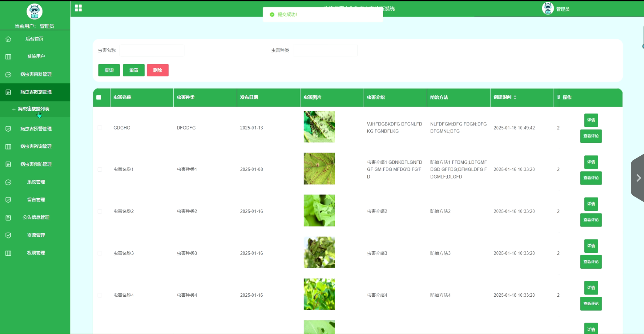Open the 后台首页 menu item
The width and height of the screenshot is (644, 334).
35,39
